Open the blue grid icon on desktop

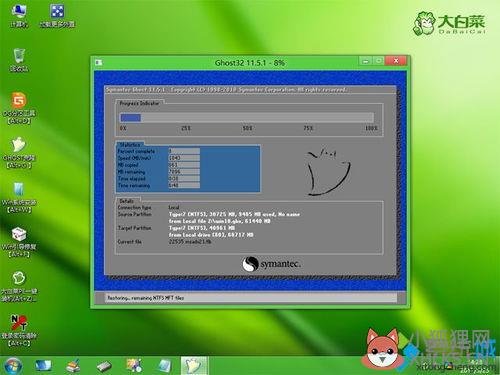pyautogui.click(x=57, y=15)
